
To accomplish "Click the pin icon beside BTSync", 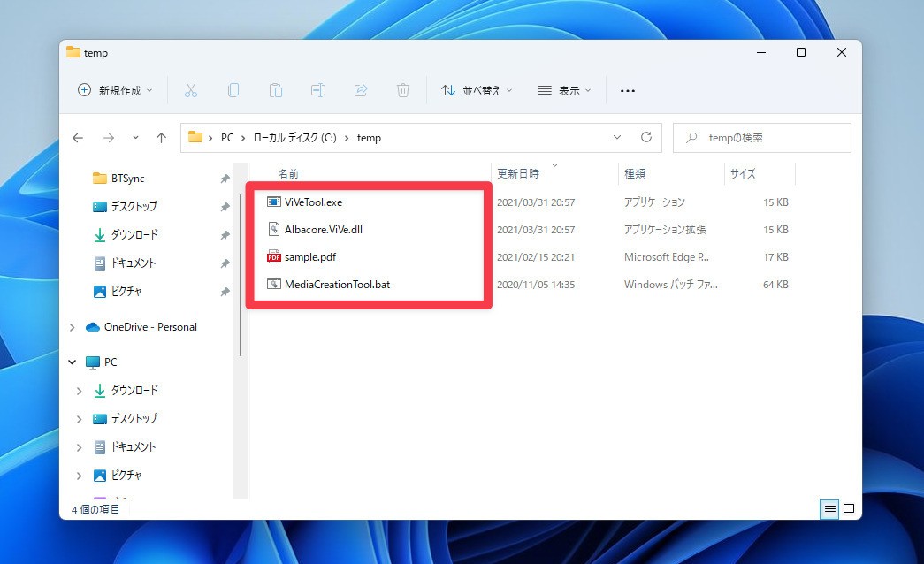I will click(225, 179).
